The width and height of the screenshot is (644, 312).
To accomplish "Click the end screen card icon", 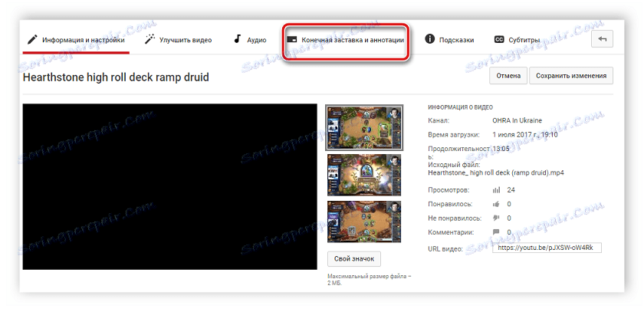I will [291, 40].
